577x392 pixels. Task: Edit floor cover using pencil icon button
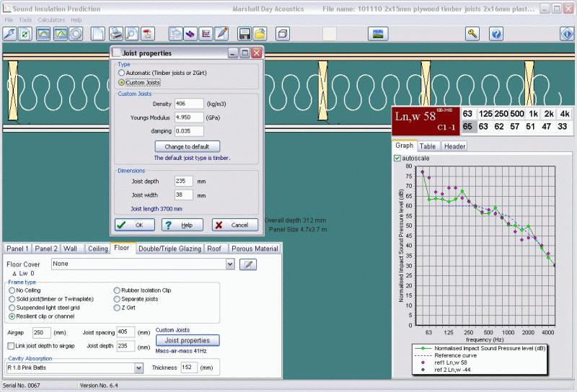(248, 264)
